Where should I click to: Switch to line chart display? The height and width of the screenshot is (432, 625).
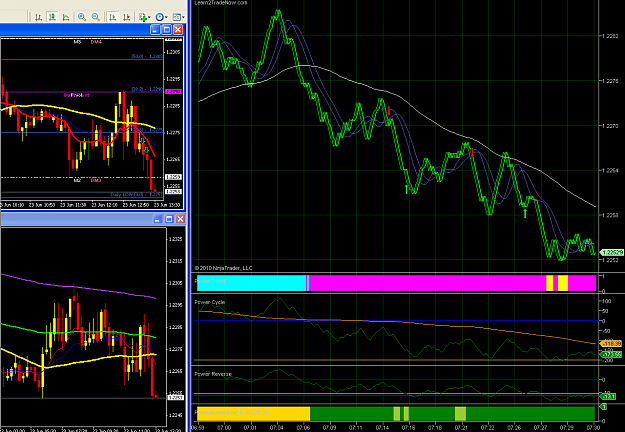(x=66, y=17)
